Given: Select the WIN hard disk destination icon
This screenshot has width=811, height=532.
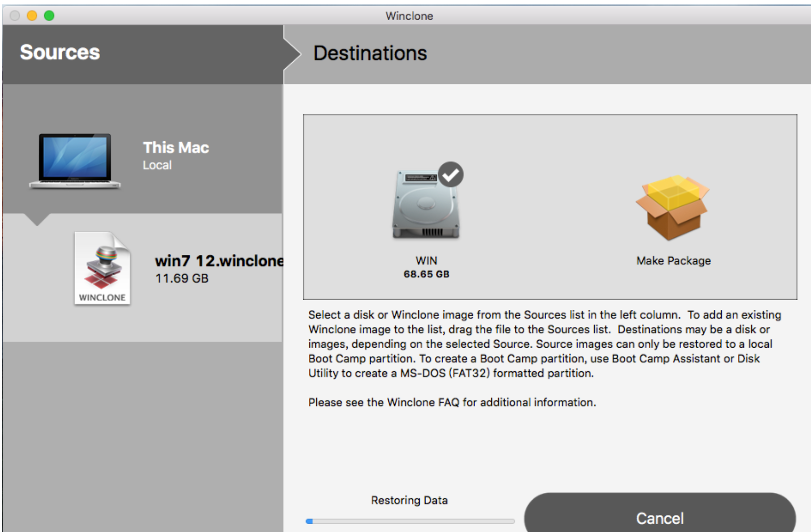Looking at the screenshot, I should tap(426, 204).
